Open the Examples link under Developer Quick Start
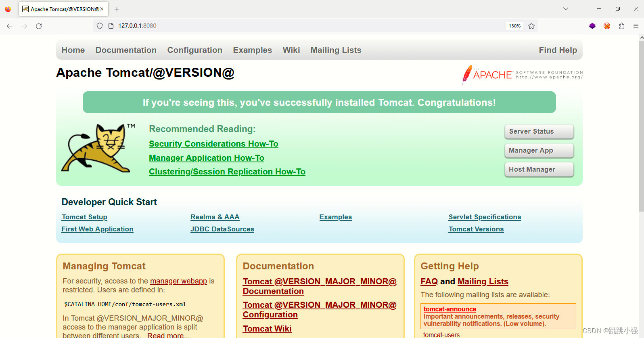The height and width of the screenshot is (338, 644). click(x=336, y=217)
